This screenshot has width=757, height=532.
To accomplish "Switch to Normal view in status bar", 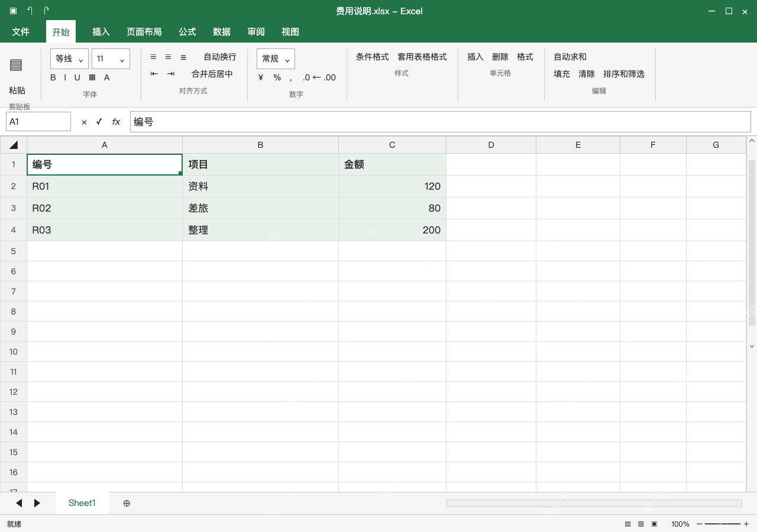I will tap(627, 524).
